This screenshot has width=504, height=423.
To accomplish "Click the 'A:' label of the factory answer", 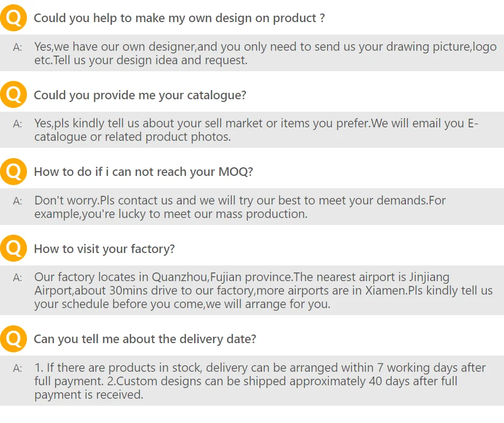I will tap(18, 277).
